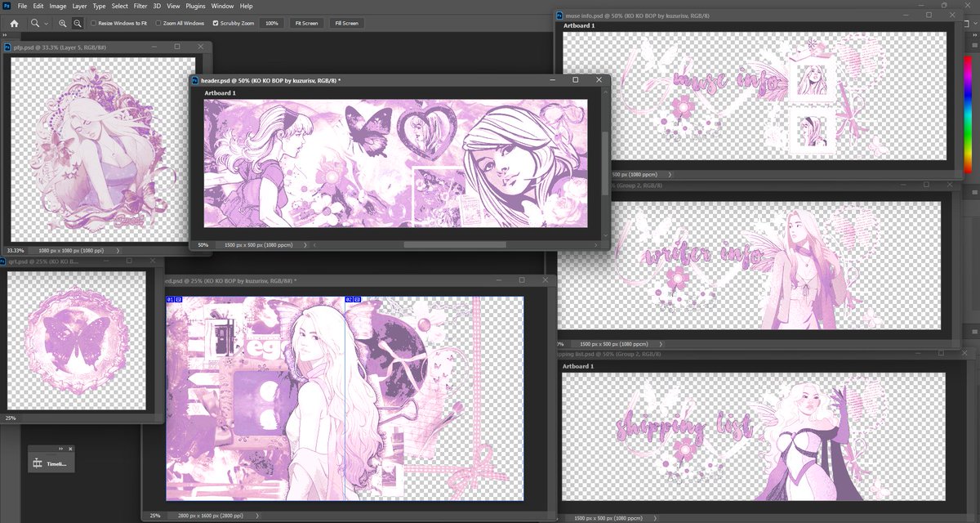Click the Fill Screen button
Viewport: 980px width, 523px height.
(x=346, y=23)
